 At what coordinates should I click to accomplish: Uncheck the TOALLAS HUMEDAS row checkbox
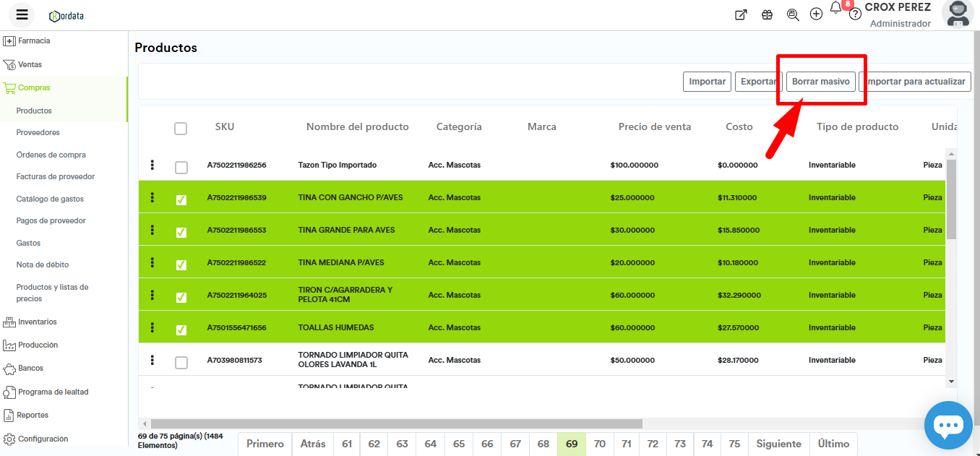pos(181,330)
